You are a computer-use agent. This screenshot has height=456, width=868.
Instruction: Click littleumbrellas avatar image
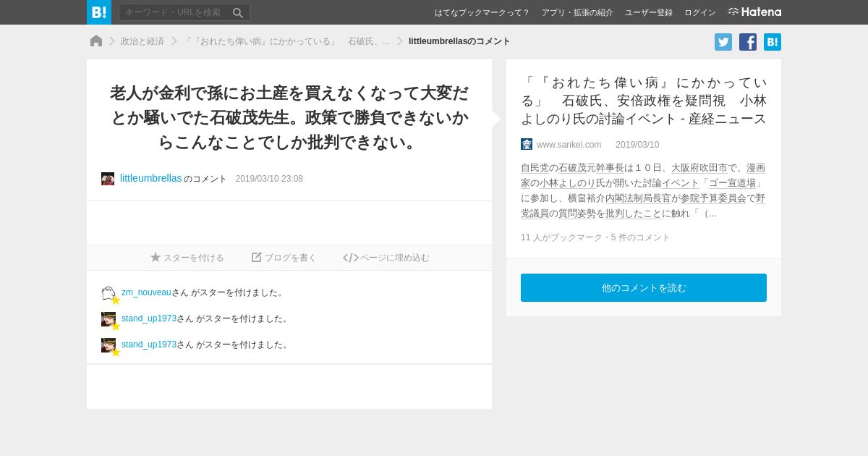point(108,179)
